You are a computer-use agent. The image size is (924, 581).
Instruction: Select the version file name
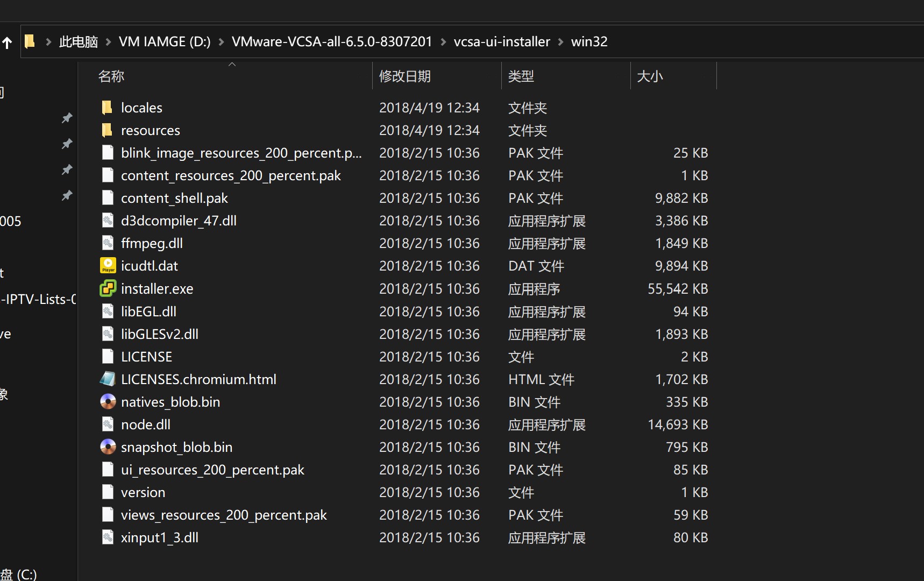coord(143,492)
